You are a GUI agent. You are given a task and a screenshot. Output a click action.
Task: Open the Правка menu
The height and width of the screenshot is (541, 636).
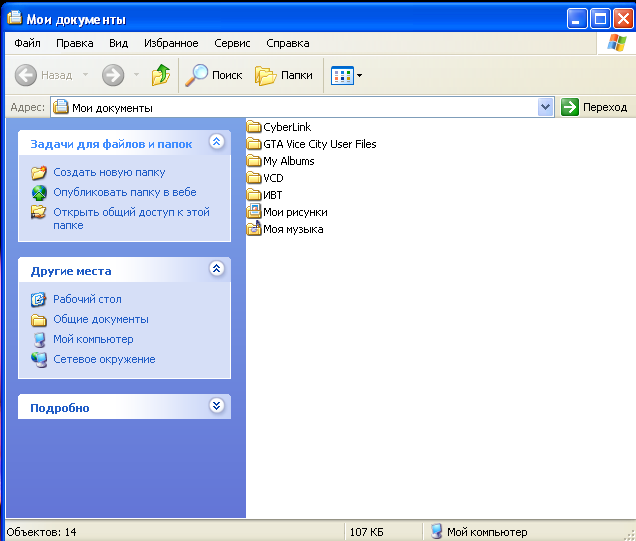pos(75,43)
